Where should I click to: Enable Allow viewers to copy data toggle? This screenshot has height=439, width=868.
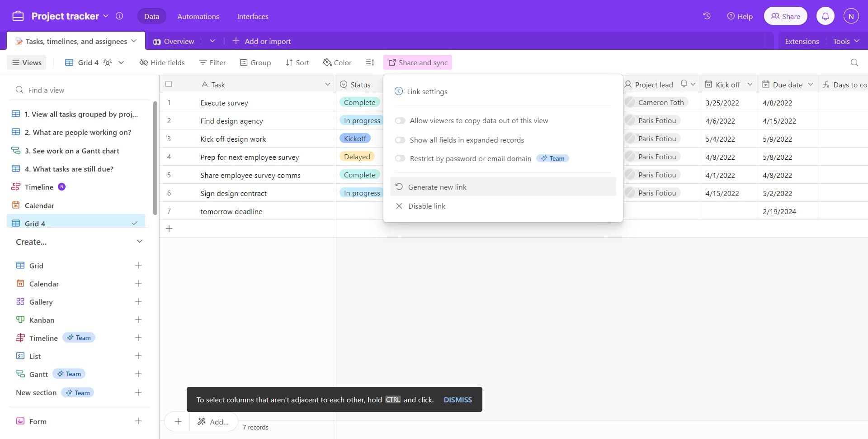[400, 121]
